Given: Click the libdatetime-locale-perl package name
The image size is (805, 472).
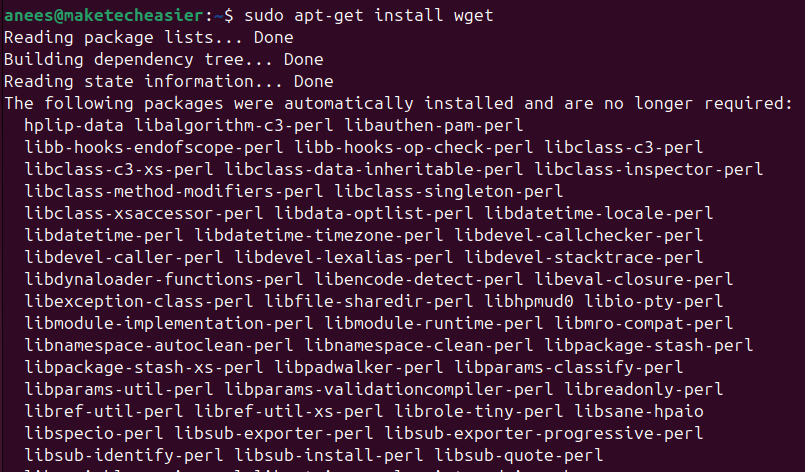Looking at the screenshot, I should point(599,214).
